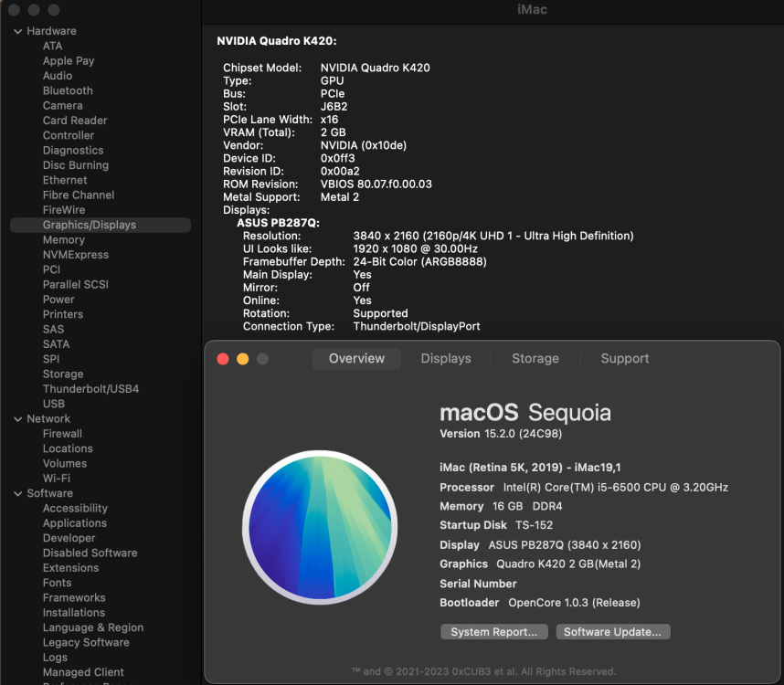
Task: Open the Storage tab
Action: click(535, 359)
